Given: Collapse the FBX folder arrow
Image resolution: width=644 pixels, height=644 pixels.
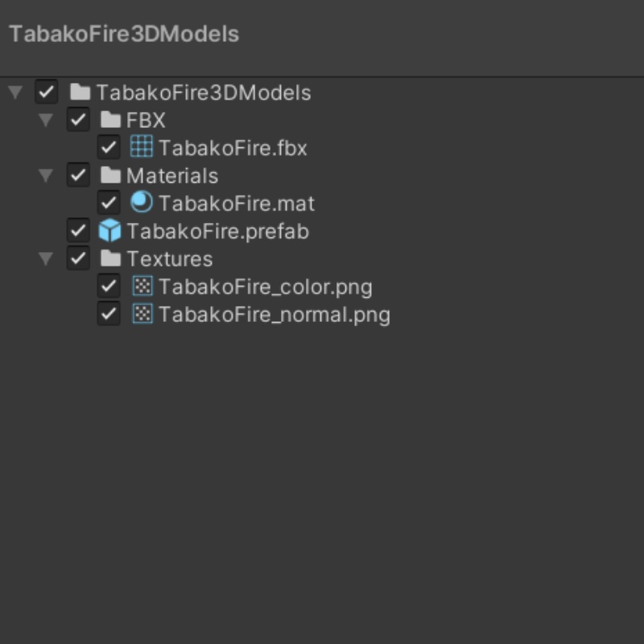Looking at the screenshot, I should click(x=47, y=121).
